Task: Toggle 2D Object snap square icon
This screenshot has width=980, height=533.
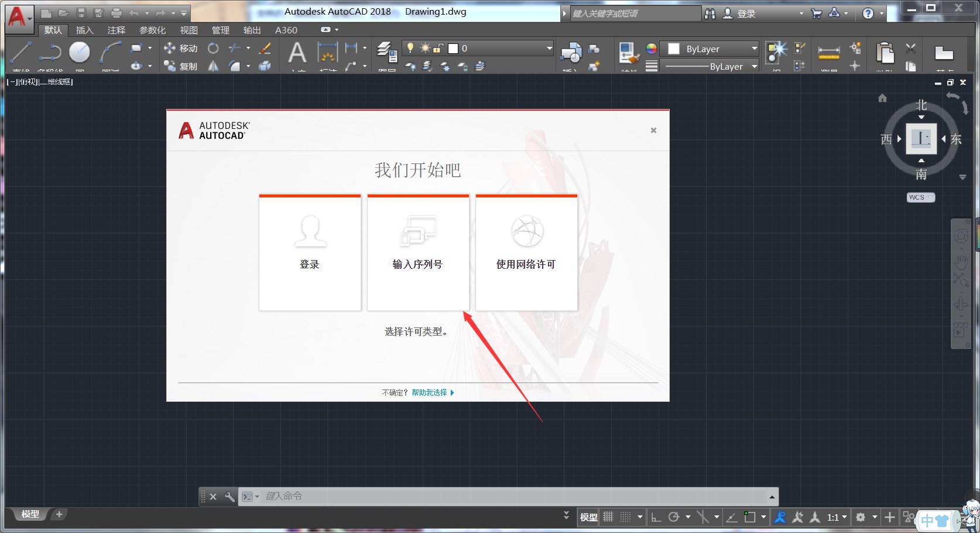Action: 749,517
